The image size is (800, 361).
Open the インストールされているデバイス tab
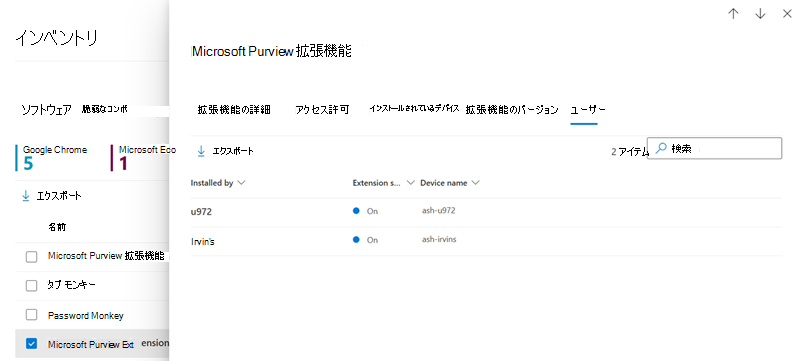pos(414,109)
